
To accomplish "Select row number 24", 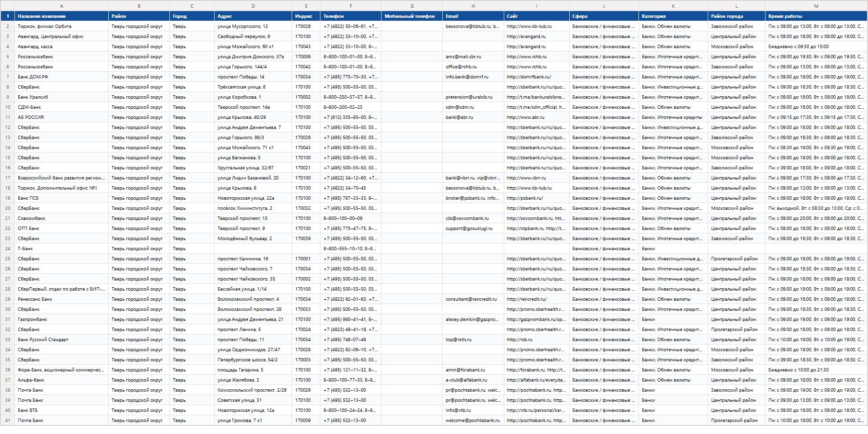I will (8, 249).
